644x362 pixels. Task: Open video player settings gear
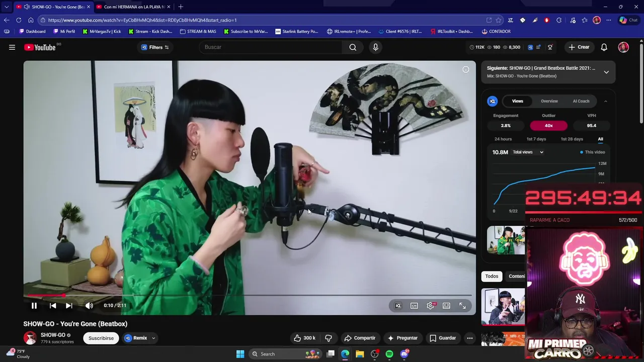coord(431,306)
